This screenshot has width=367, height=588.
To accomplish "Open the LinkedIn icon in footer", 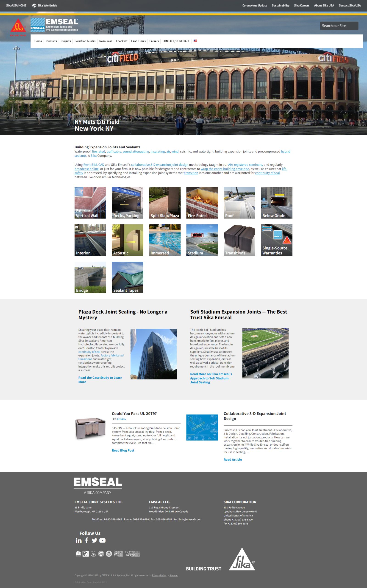I will coord(78,540).
